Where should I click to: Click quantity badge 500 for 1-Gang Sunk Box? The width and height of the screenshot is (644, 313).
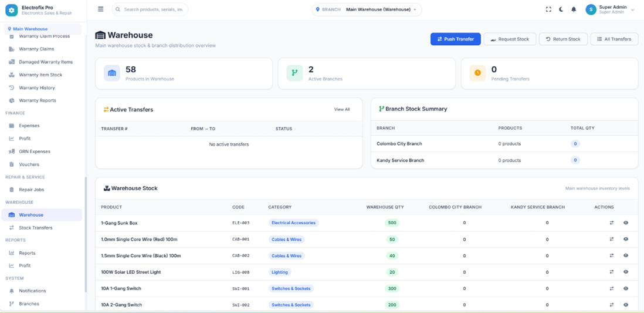(x=392, y=223)
